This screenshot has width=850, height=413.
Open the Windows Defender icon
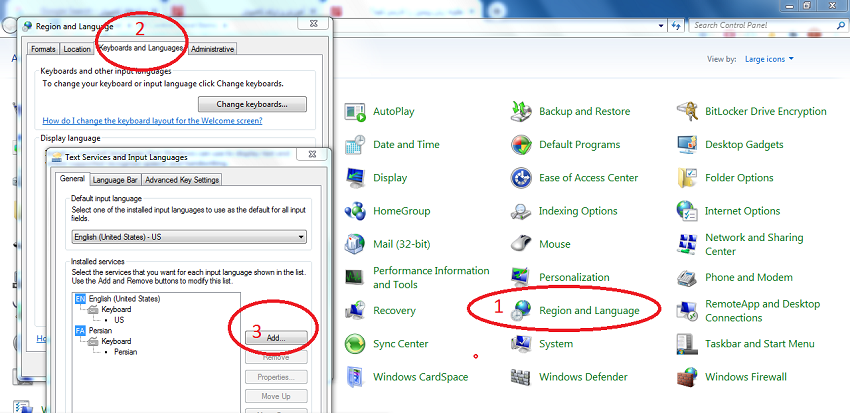(x=521, y=377)
